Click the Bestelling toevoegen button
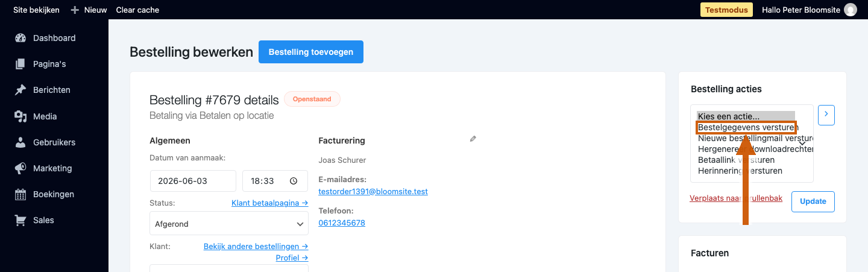868x272 pixels. (x=311, y=52)
